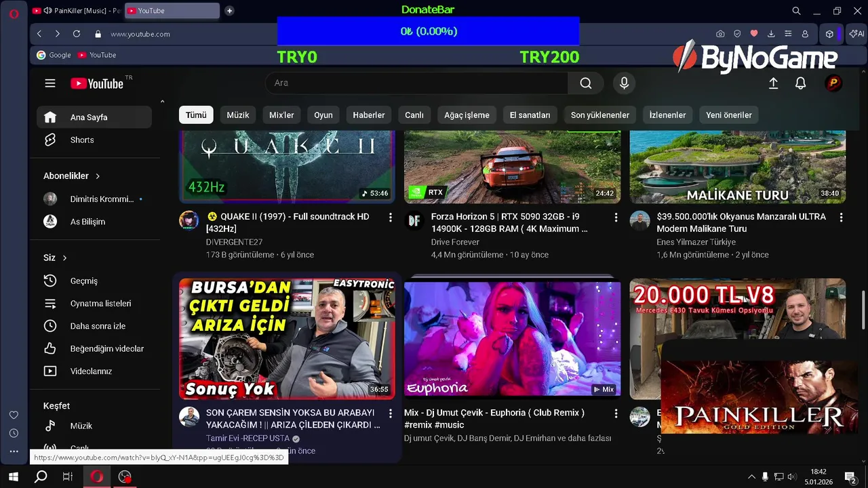Open browser downloads icon
The image size is (868, 488).
point(771,34)
